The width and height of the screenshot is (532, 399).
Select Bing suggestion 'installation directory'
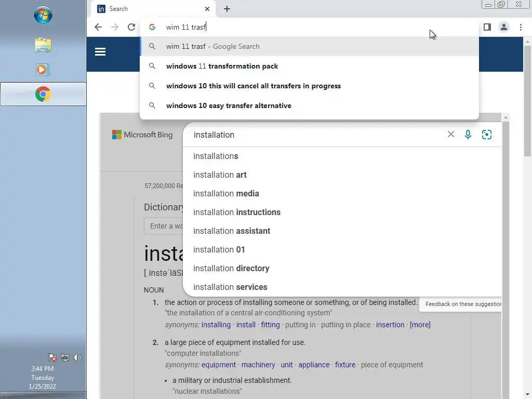pos(342,268)
